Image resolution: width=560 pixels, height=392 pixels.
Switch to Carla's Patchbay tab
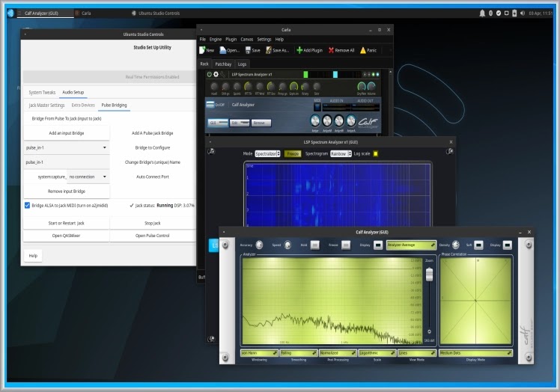point(223,64)
